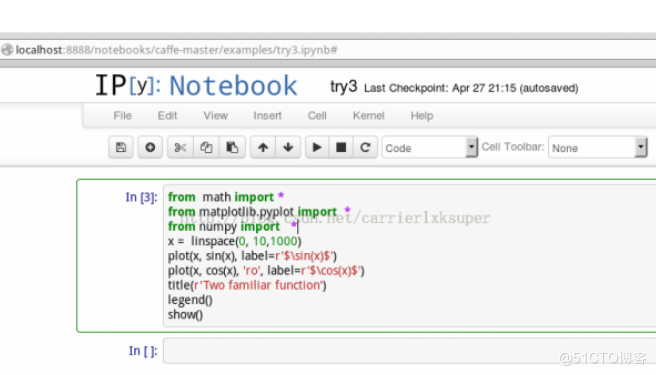Cut selected cell with scissors icon

point(180,147)
